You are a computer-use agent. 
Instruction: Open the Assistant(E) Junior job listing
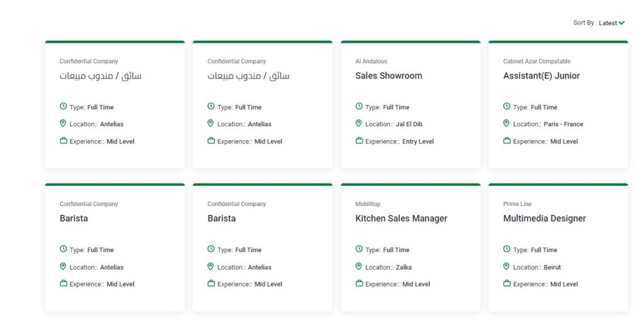tap(541, 75)
